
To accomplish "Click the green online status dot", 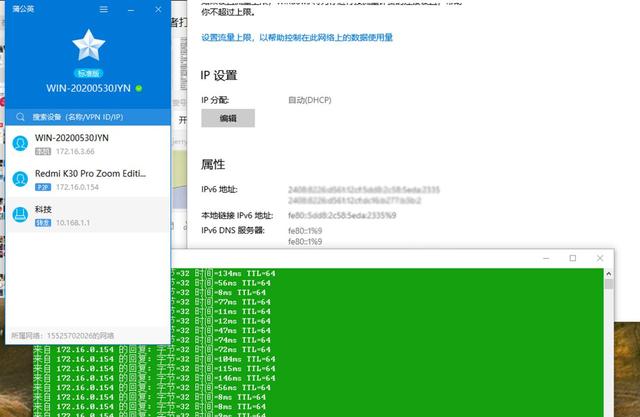I will [139, 88].
